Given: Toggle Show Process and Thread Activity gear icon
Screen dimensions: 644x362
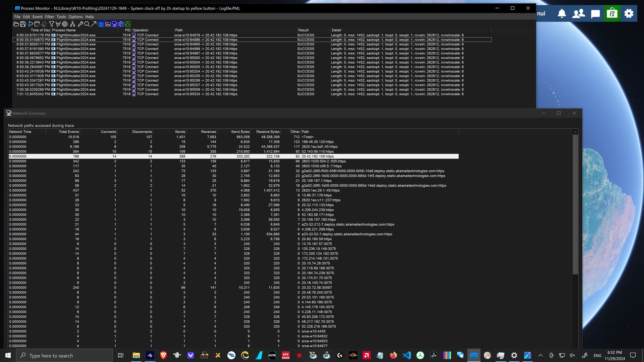Looking at the screenshot, I should (x=121, y=24).
